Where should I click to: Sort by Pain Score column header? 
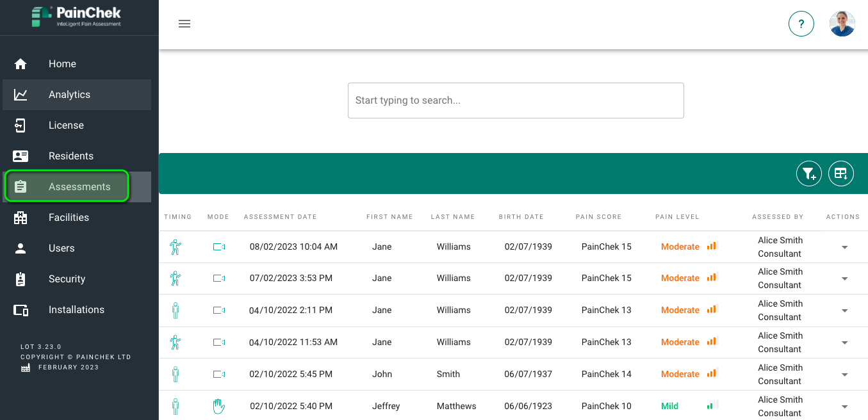[x=598, y=217]
